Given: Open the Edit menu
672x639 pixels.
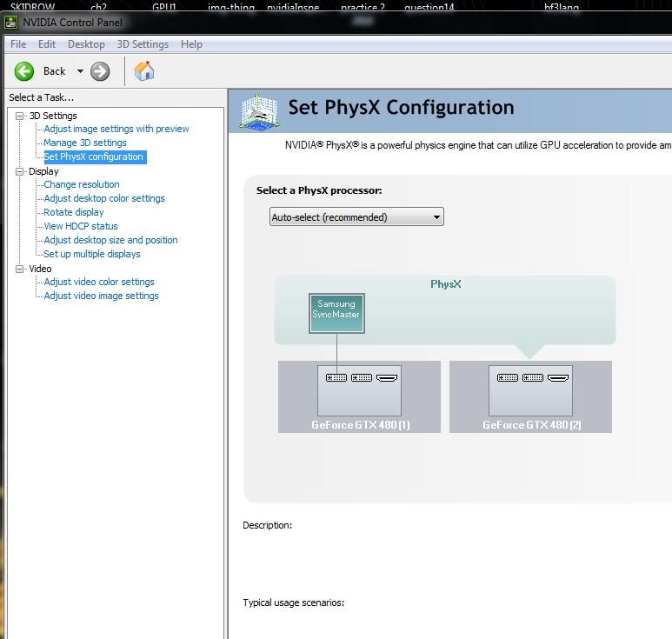Looking at the screenshot, I should point(47,44).
